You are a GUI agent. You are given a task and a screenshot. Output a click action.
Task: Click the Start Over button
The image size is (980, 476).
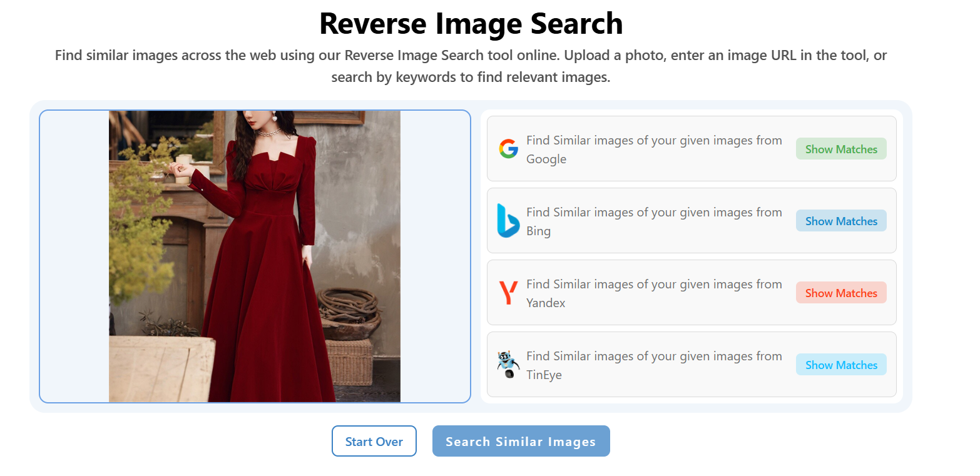coord(374,441)
